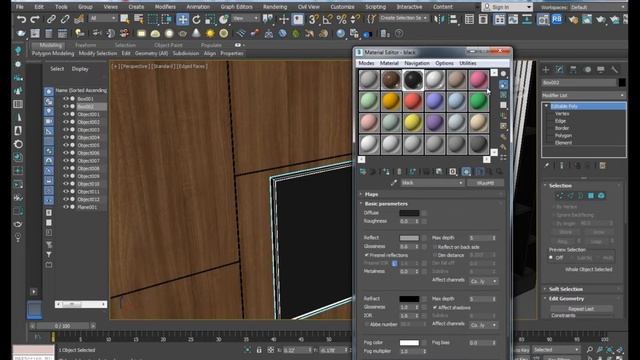This screenshot has width=640, height=360.
Task: Open reflection Affect channels dropdown
Action: tap(483, 281)
